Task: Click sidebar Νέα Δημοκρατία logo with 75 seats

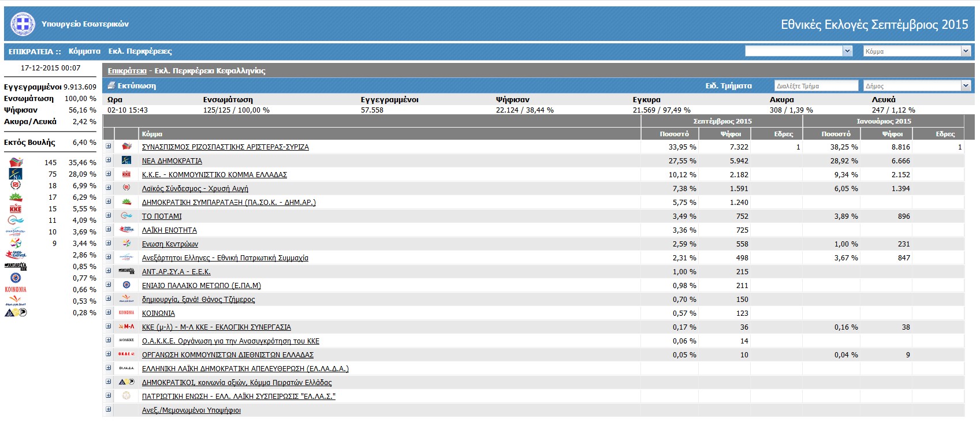Action: click(x=16, y=174)
